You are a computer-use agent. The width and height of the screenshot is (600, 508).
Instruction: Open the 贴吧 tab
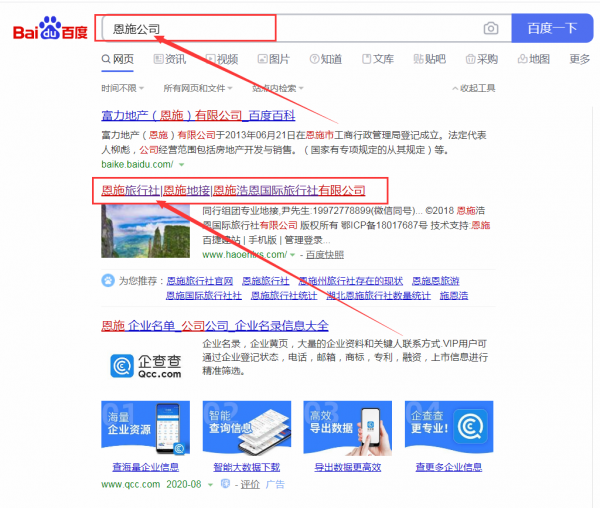tap(427, 59)
